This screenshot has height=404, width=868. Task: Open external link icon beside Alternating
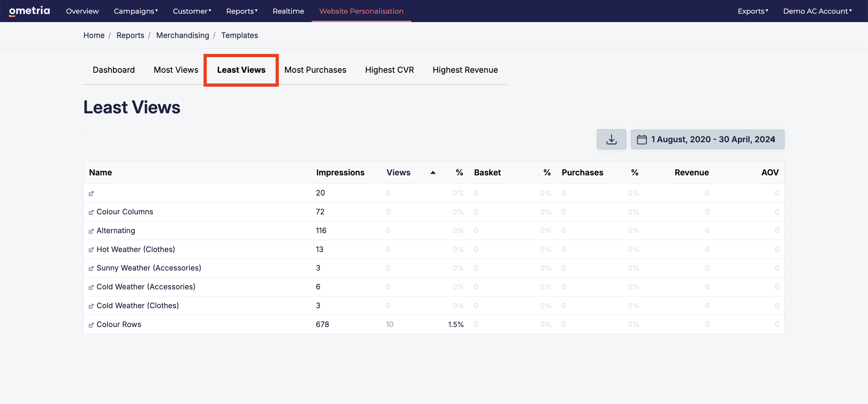(91, 231)
